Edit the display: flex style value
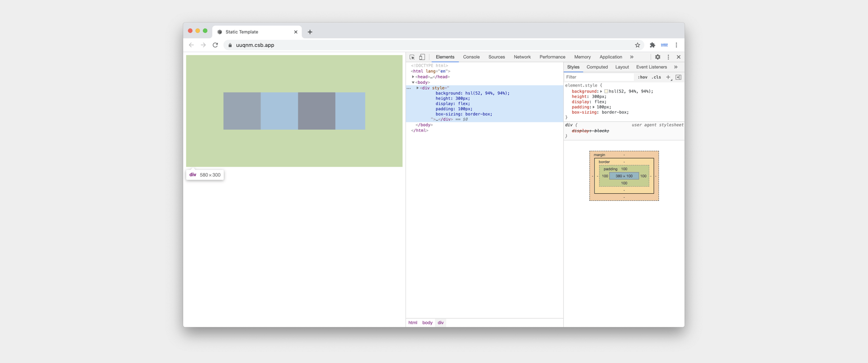 [x=600, y=102]
